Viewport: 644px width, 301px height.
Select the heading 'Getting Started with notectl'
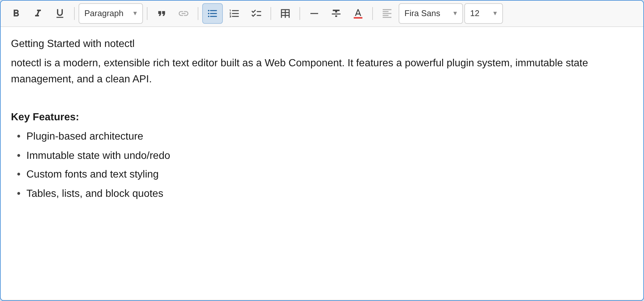click(72, 44)
